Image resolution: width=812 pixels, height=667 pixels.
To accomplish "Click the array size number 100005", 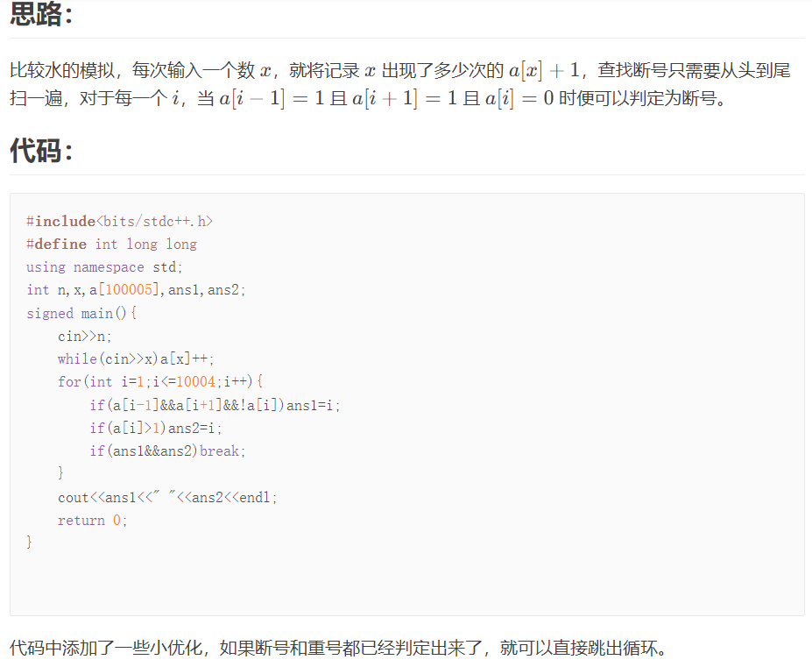I will click(x=129, y=290).
